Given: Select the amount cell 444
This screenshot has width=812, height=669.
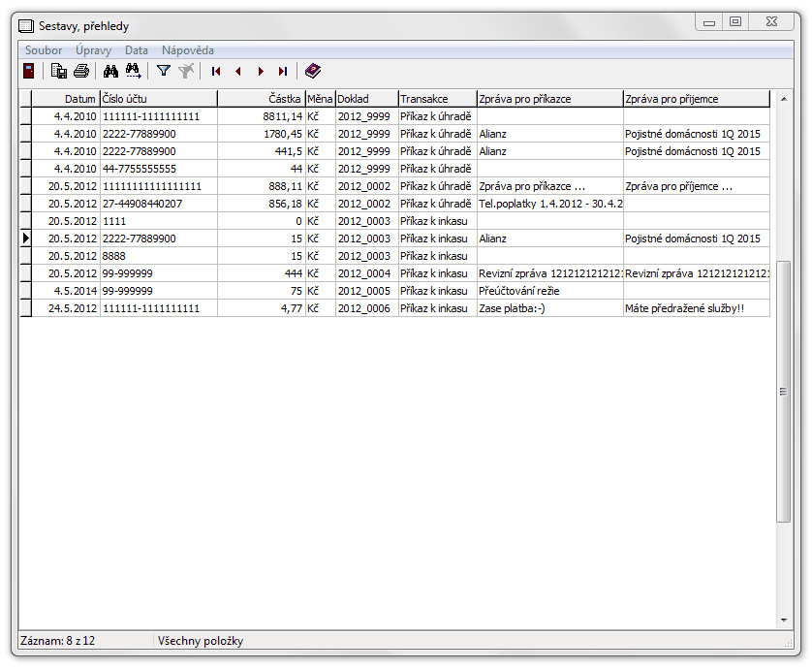Looking at the screenshot, I should [262, 273].
